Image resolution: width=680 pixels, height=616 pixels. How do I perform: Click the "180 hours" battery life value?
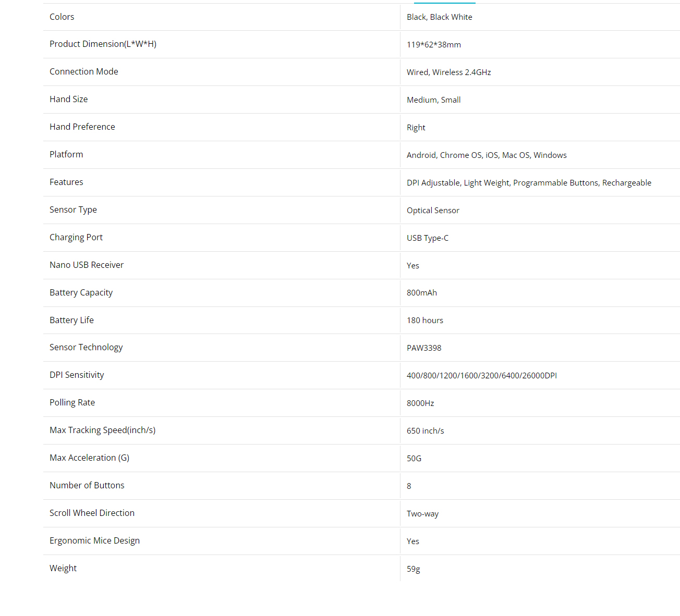click(424, 321)
